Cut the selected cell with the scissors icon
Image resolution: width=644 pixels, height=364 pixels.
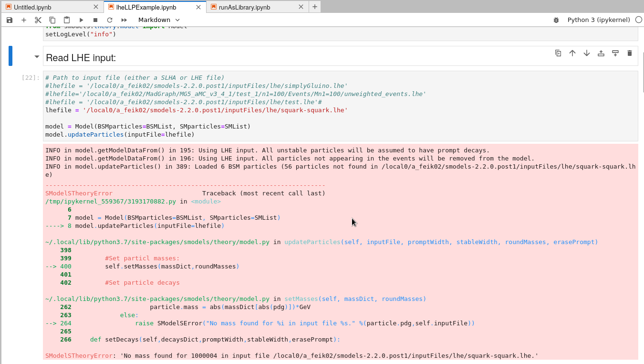point(37,20)
